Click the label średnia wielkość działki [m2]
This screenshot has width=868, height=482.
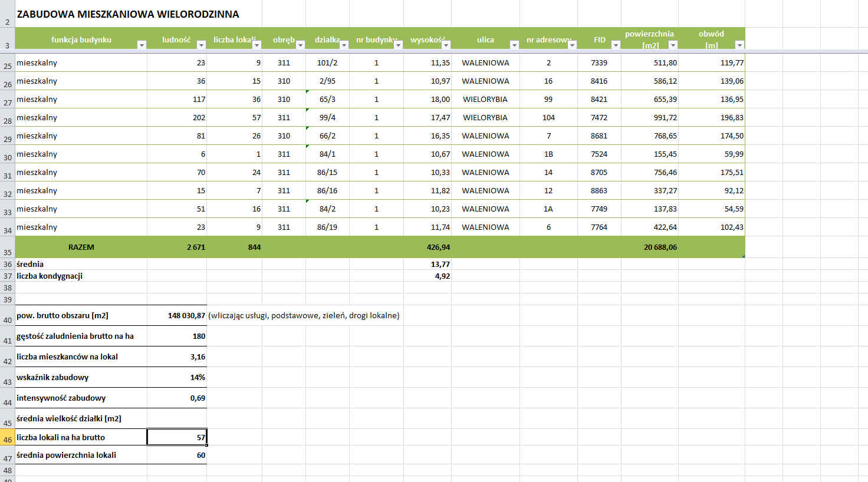point(69,419)
